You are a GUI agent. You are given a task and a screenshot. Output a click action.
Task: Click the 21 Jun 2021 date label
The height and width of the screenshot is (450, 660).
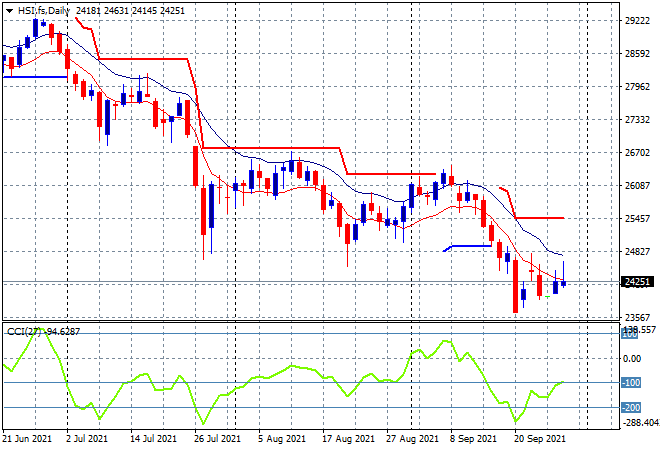pyautogui.click(x=27, y=439)
